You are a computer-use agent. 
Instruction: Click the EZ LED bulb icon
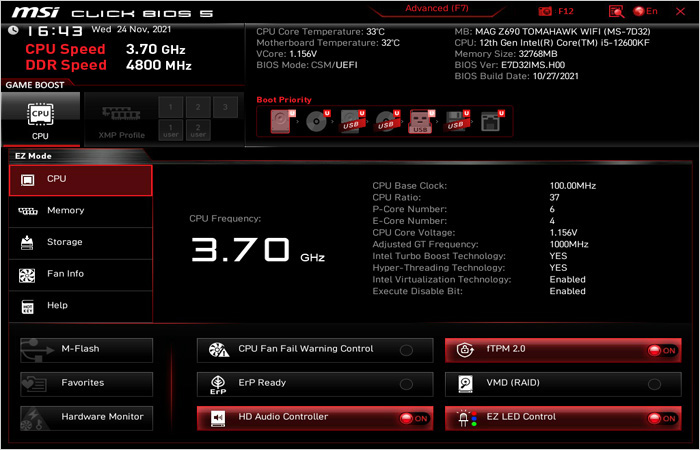pyautogui.click(x=466, y=418)
